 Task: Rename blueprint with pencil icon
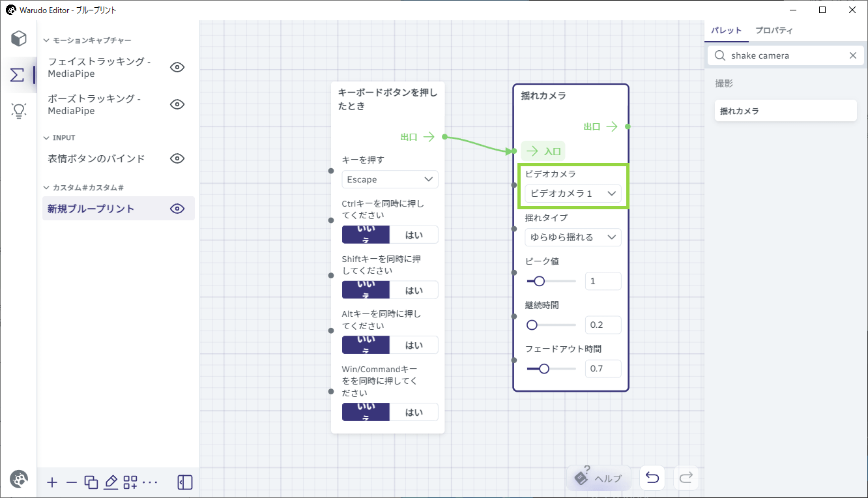click(x=111, y=482)
